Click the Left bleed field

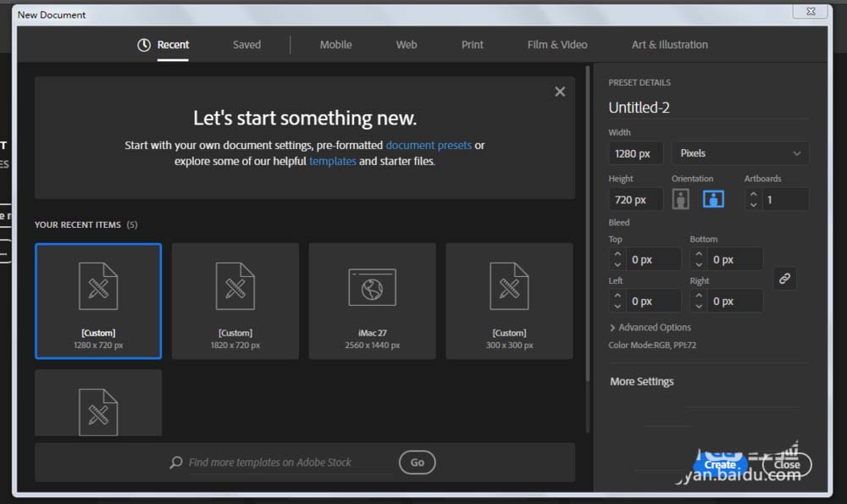[x=652, y=302]
